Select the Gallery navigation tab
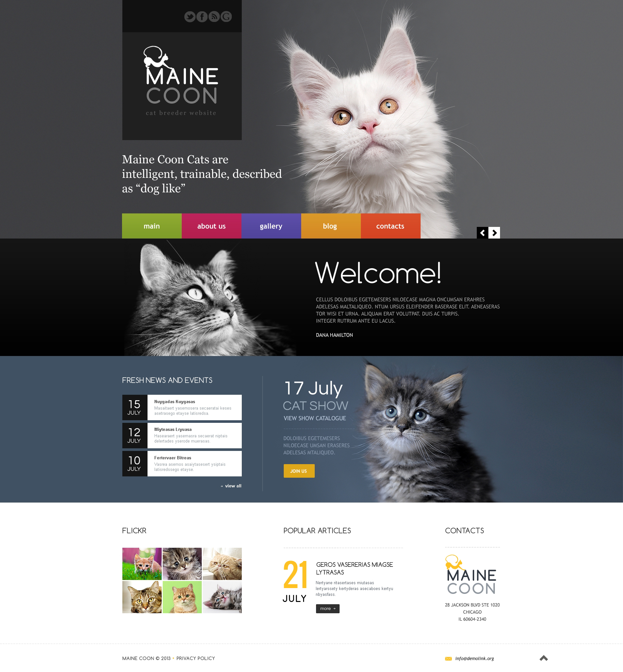This screenshot has height=672, width=623. tap(271, 226)
